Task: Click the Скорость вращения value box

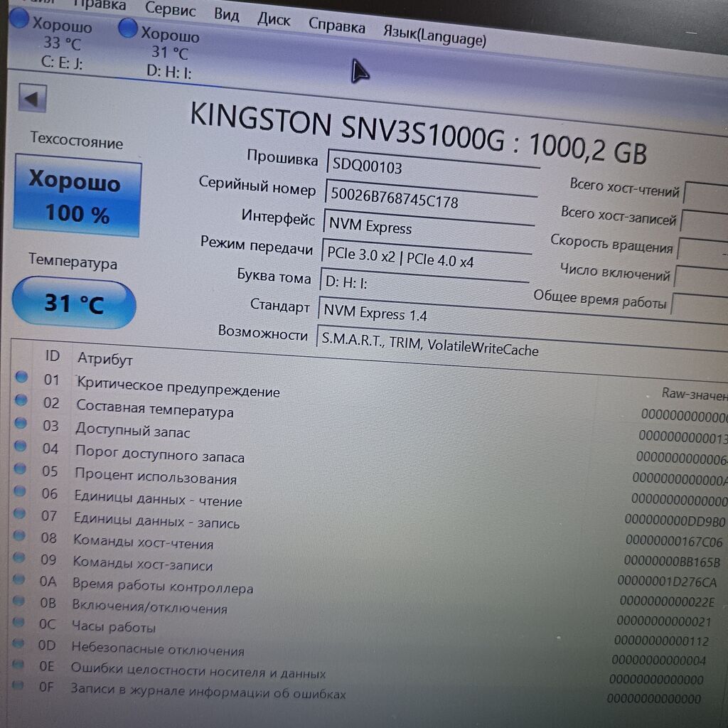Action: click(702, 252)
